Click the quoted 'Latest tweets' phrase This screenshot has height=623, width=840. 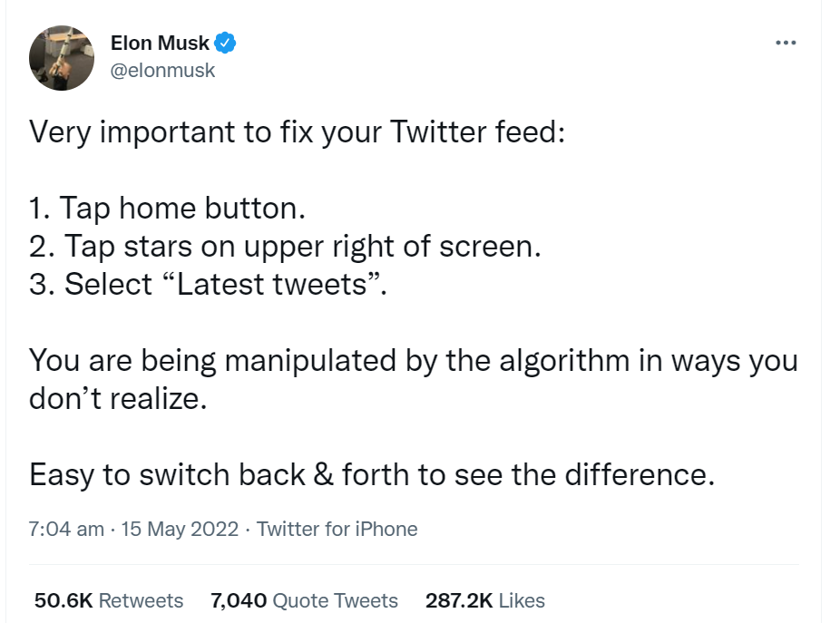click(x=271, y=284)
